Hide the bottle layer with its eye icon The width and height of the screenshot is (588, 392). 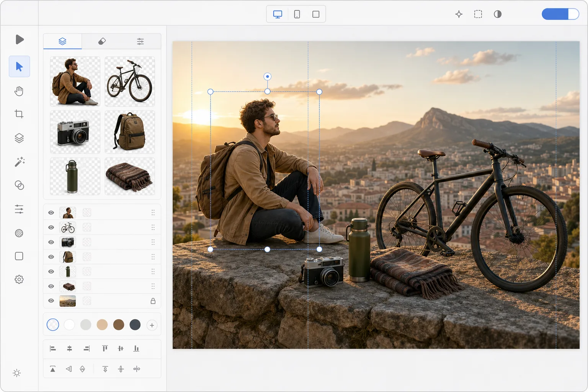point(51,271)
